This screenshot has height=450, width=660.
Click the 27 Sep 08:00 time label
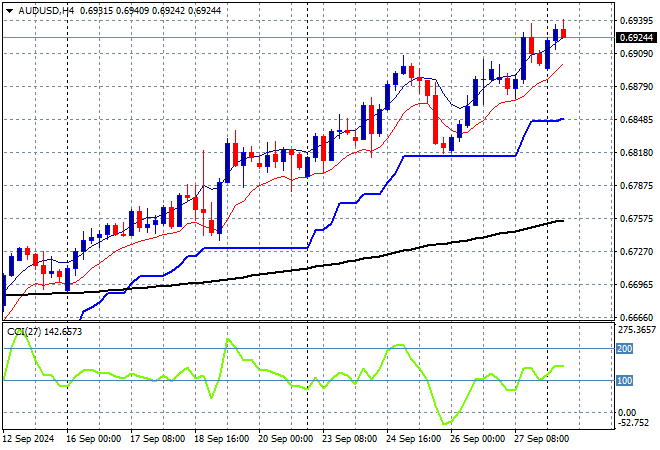(x=541, y=439)
